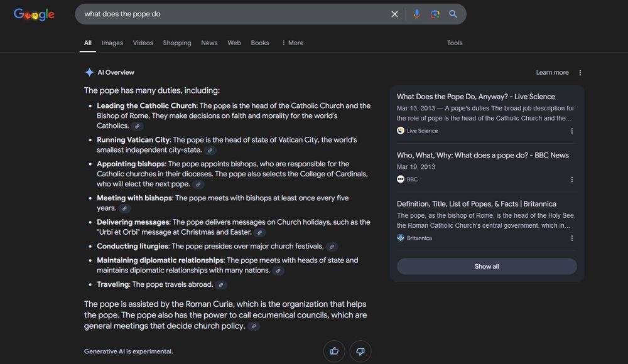Screen dimensions: 628x364
Task: Open the Tools options
Action: pos(455,43)
